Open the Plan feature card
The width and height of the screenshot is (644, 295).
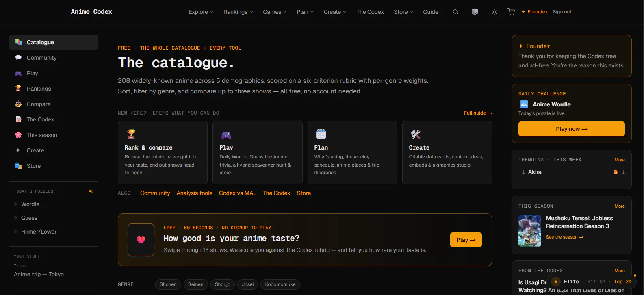[x=352, y=152]
